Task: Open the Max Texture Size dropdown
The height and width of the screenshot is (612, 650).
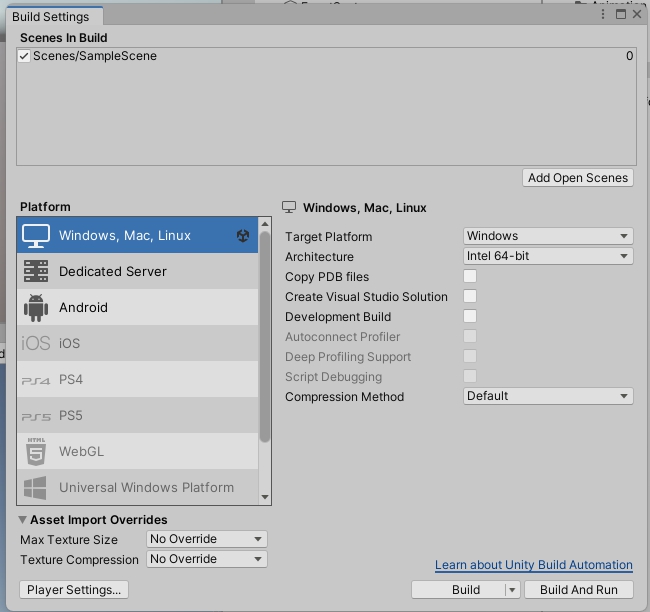Action: (206, 539)
